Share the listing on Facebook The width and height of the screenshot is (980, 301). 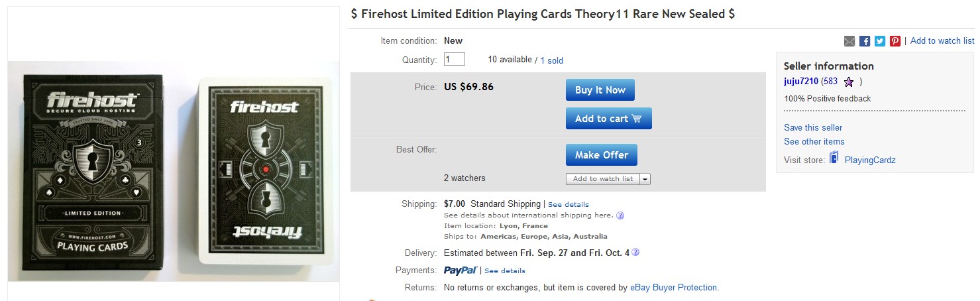click(x=865, y=41)
